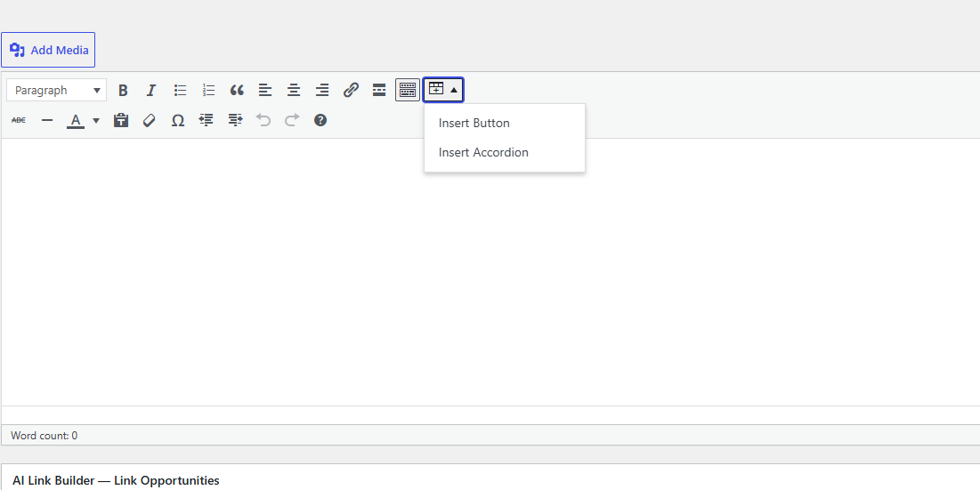The height and width of the screenshot is (490, 980).
Task: Collapse the insert shortcode dropdown arrow
Action: pos(454,90)
